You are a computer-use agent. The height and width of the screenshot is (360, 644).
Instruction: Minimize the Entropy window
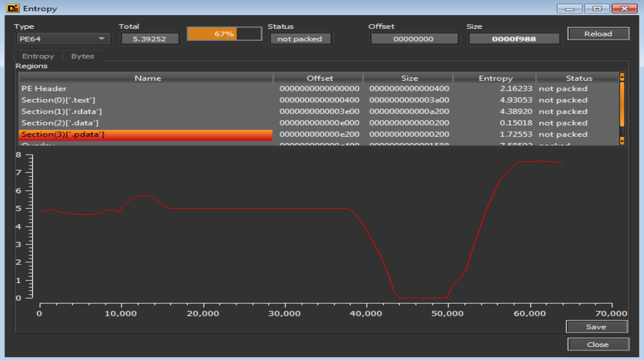click(x=569, y=9)
